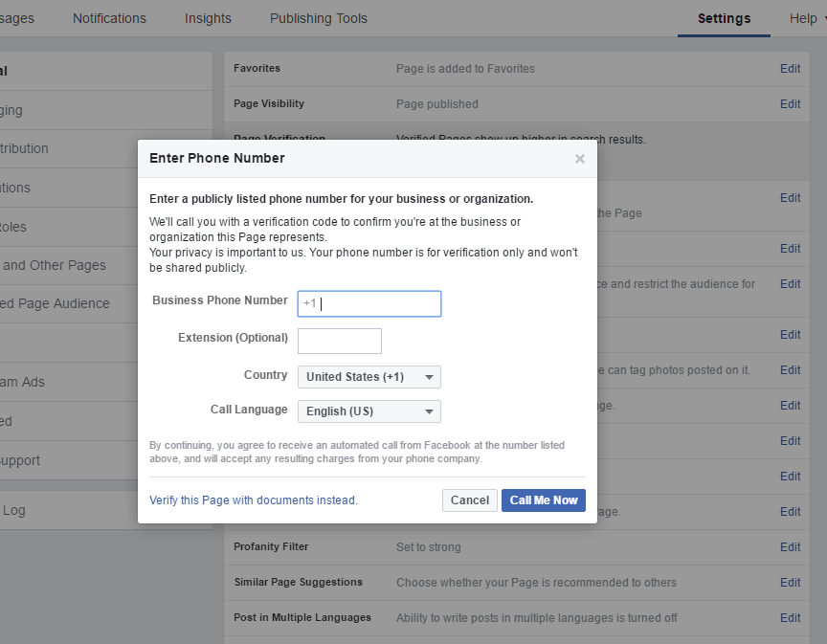Open the Call Language dropdown
This screenshot has height=644, width=827.
(x=369, y=411)
